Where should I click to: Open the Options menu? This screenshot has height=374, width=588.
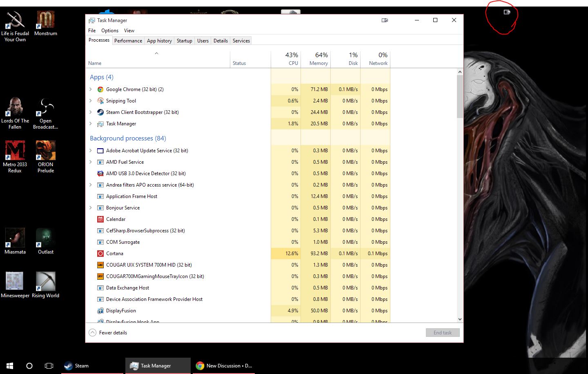pyautogui.click(x=110, y=31)
